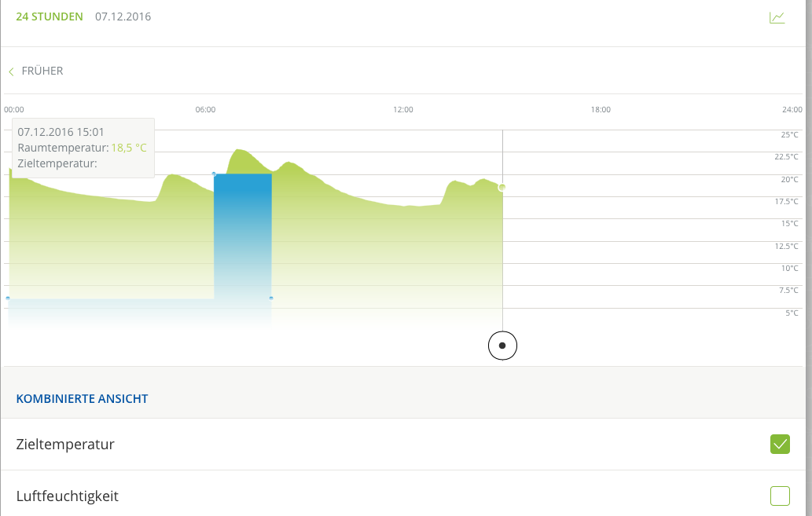Click the 7.5°C axis label
The height and width of the screenshot is (516, 812).
click(x=788, y=291)
